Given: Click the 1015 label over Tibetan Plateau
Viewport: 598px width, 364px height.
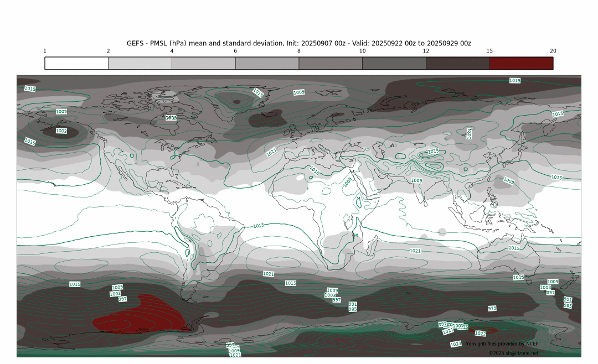Looking at the screenshot, I should (x=433, y=151).
